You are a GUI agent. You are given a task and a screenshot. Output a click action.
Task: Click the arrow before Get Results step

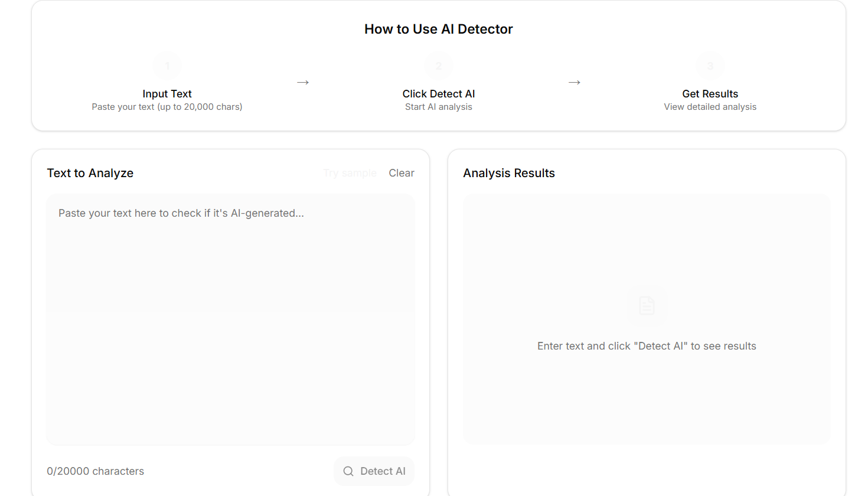pyautogui.click(x=575, y=83)
